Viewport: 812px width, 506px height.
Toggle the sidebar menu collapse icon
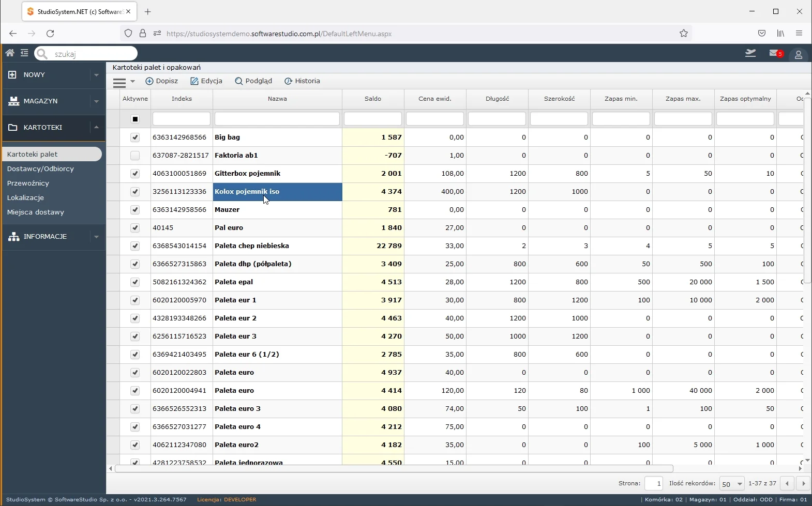point(24,53)
